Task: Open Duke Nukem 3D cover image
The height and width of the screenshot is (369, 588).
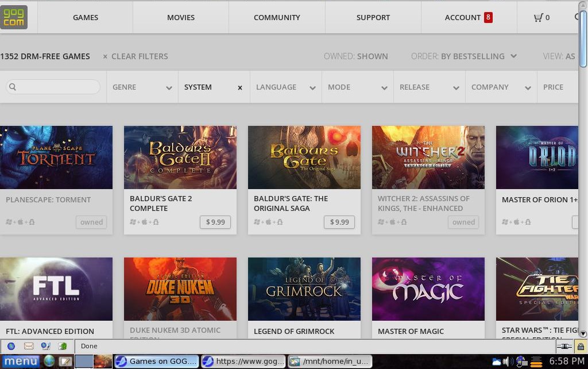Action: 180,289
